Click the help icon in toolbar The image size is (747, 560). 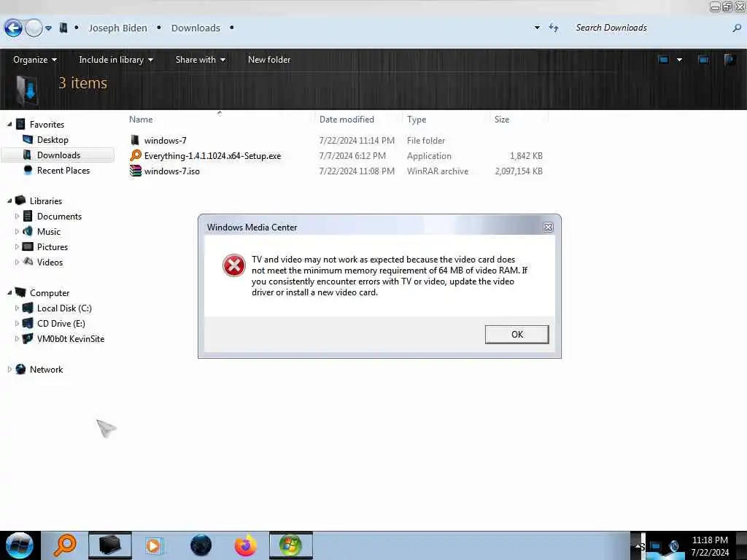(729, 60)
